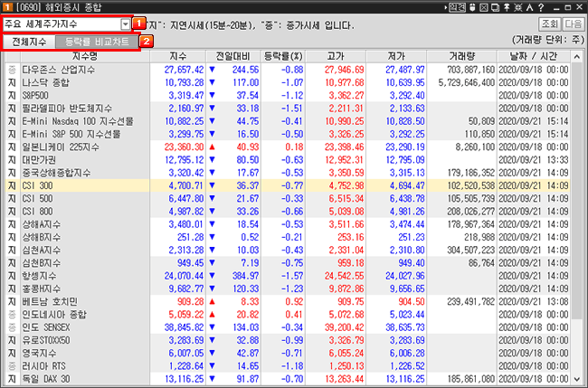Click Nikkei index value 23,360.30
Screen dimensions: 588x388
pos(185,147)
